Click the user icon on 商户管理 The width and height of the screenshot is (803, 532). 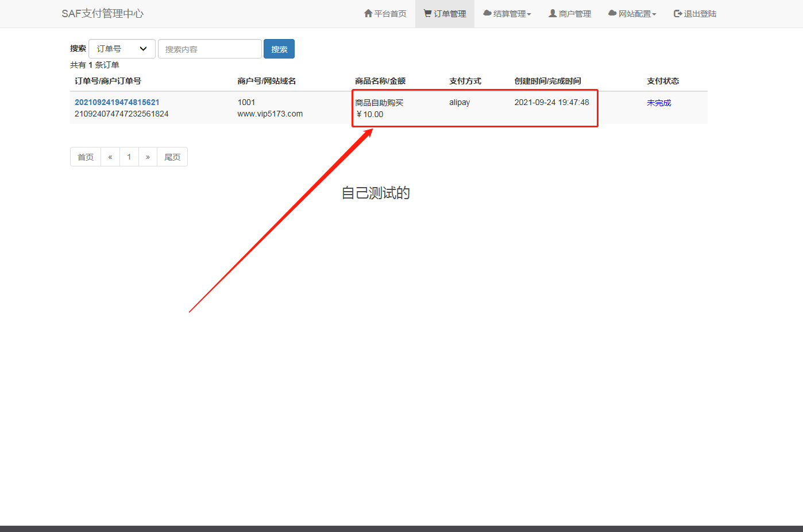pyautogui.click(x=552, y=13)
